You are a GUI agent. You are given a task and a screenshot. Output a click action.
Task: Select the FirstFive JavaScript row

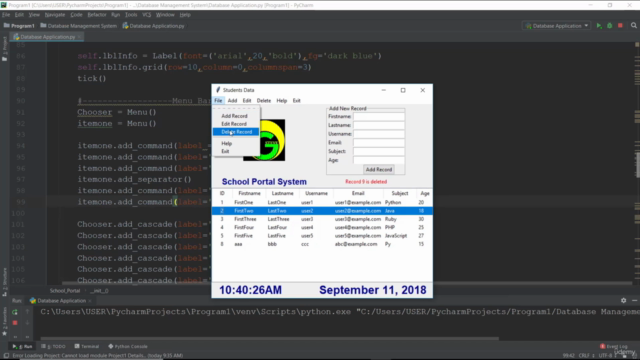pyautogui.click(x=322, y=236)
